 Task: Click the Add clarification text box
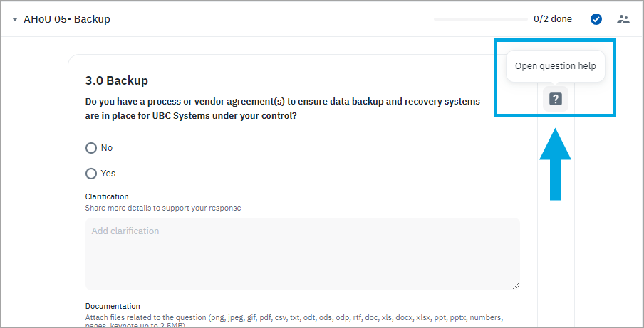[x=302, y=253]
